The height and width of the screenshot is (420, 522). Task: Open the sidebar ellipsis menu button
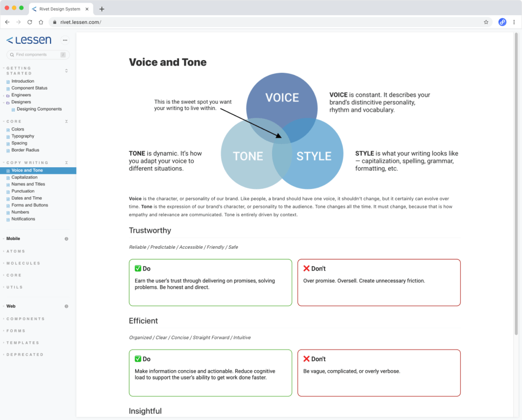65,40
